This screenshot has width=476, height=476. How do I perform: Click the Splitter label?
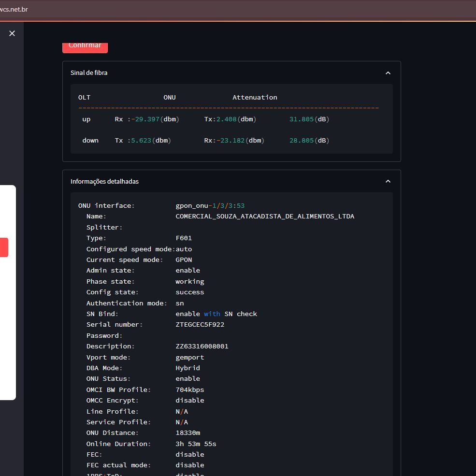pos(104,228)
